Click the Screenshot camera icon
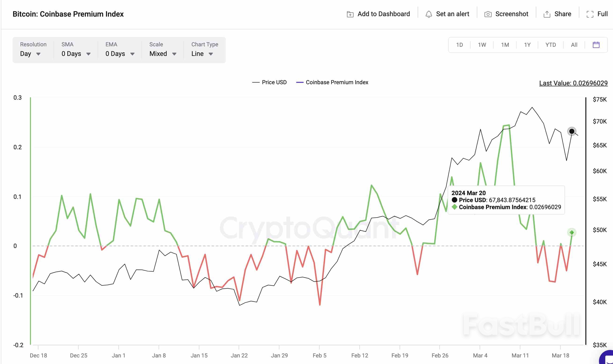This screenshot has height=364, width=613. (x=488, y=14)
